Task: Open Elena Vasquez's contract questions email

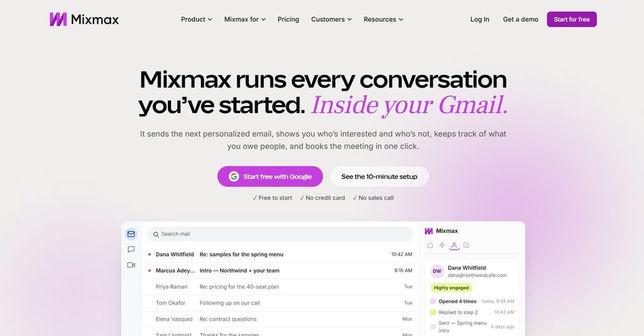Action: 280,319
